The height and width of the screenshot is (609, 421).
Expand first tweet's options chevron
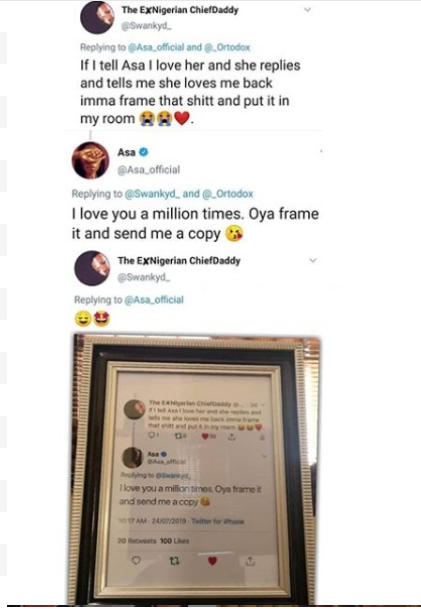[307, 10]
